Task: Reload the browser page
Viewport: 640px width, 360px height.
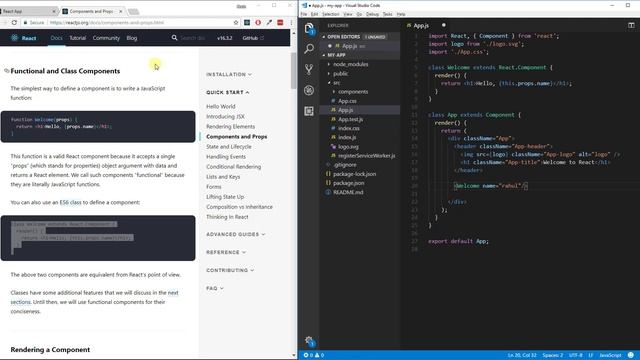Action: [x=14, y=22]
